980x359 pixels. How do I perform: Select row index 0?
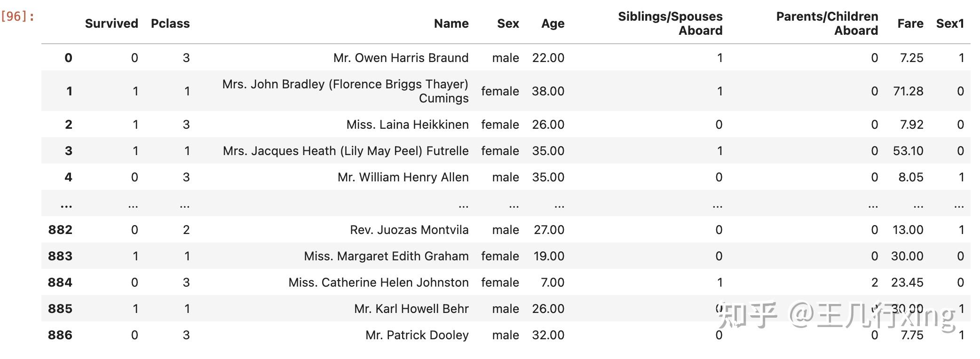pyautogui.click(x=68, y=58)
